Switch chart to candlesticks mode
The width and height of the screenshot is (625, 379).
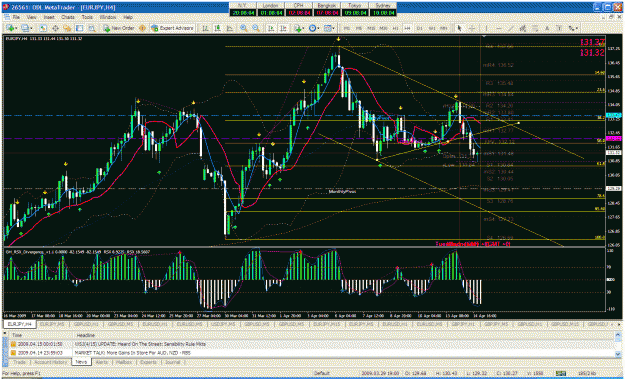click(218, 28)
